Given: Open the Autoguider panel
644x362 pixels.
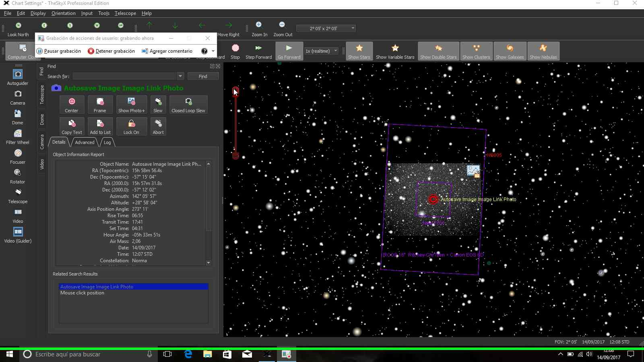Looking at the screenshot, I should [x=18, y=77].
